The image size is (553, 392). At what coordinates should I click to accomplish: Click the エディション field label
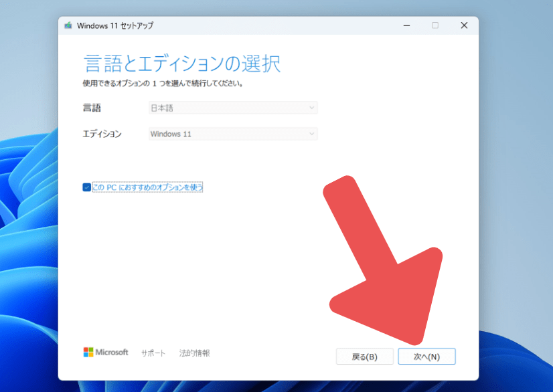tap(102, 134)
